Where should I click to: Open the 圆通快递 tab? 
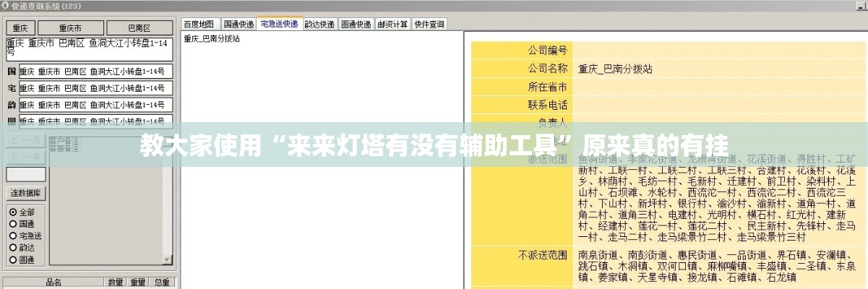click(x=356, y=24)
